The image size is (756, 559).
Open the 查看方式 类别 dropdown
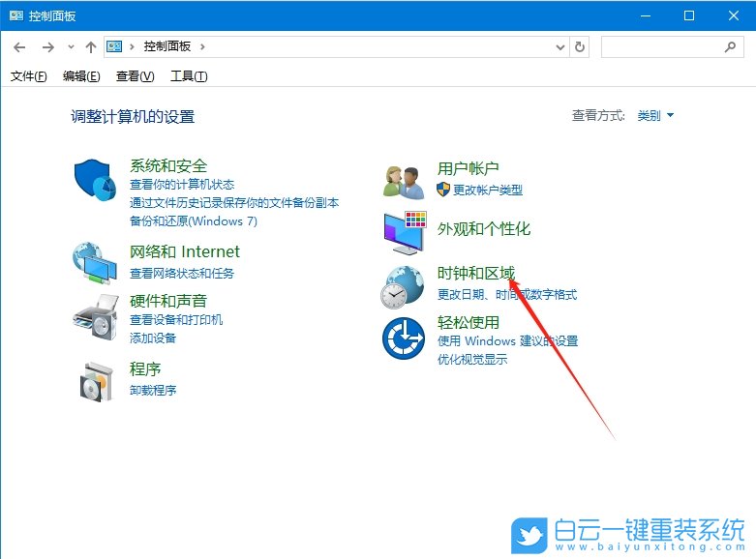[x=655, y=116]
